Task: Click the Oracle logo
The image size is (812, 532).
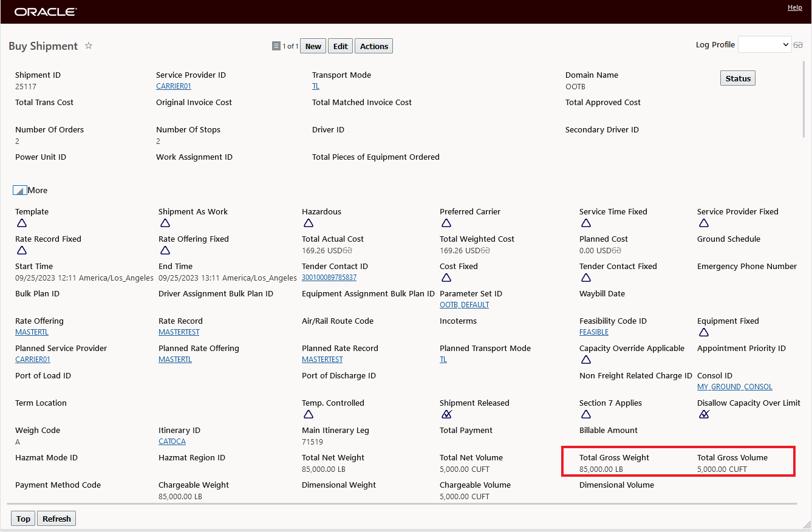Action: click(46, 12)
